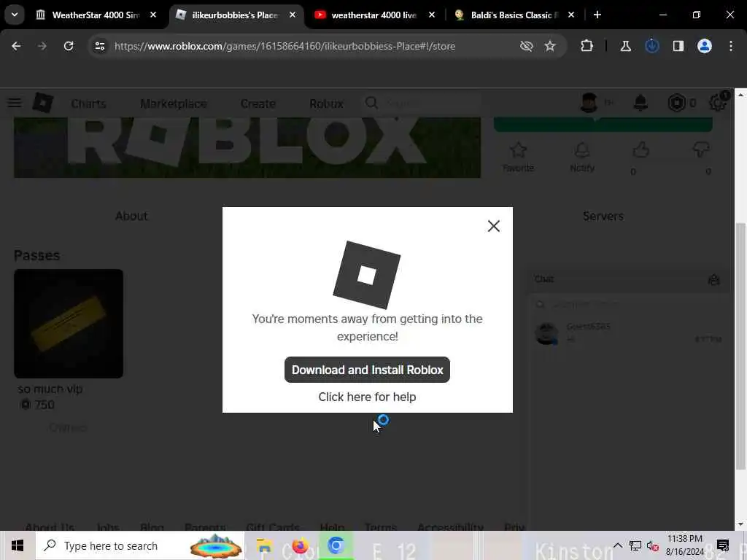
Task: Open the downloads icon in toolbar
Action: point(651,46)
